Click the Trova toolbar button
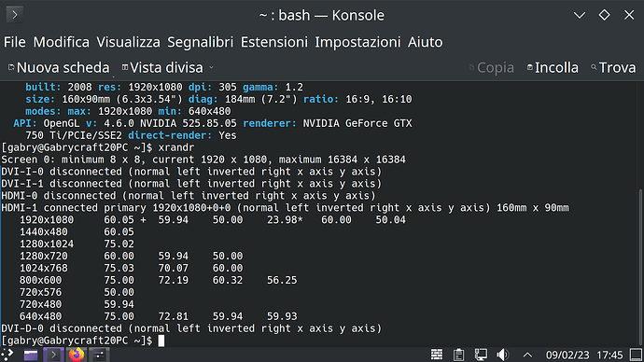This screenshot has height=362, width=644. [x=613, y=68]
